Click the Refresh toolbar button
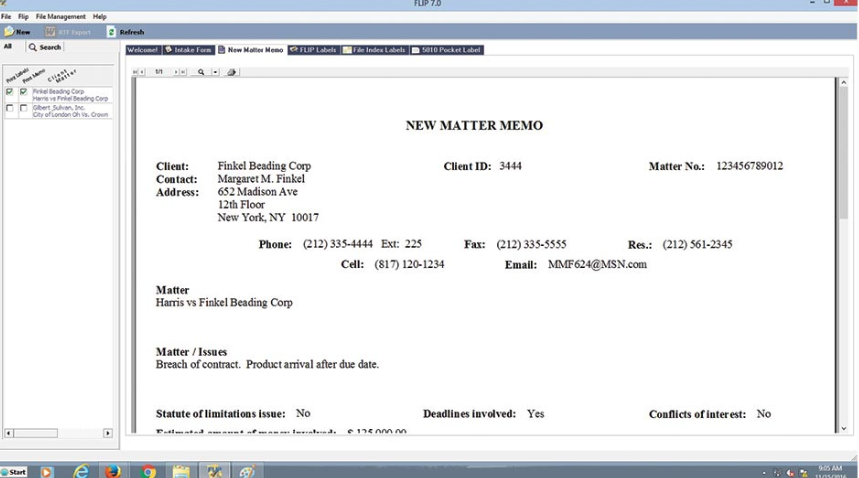 [x=125, y=32]
